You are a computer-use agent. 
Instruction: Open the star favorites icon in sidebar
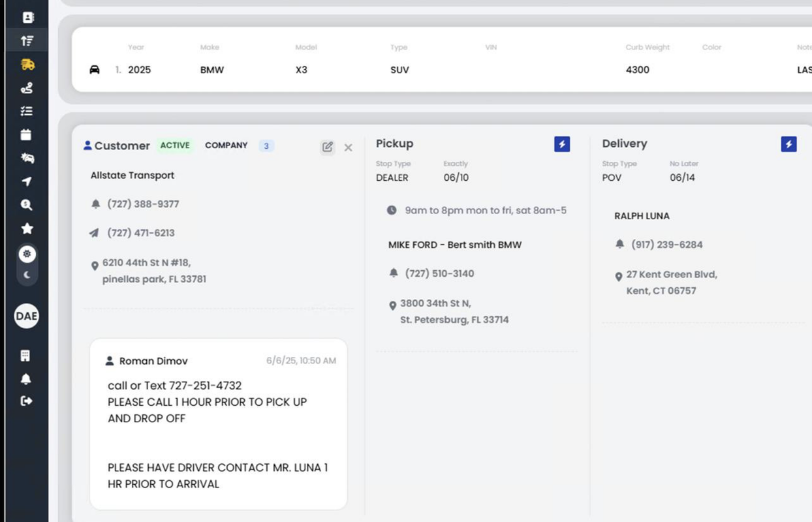tap(27, 228)
